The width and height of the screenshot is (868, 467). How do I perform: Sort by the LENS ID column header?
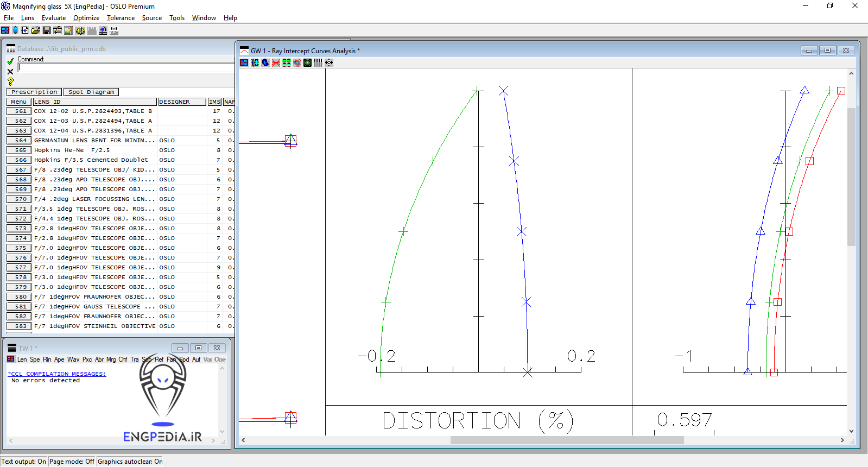[94, 102]
